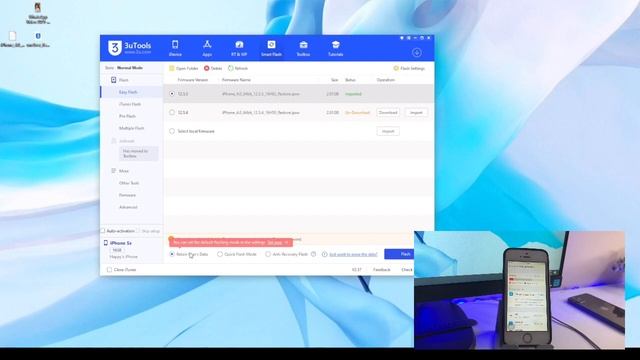Select Quick Flash Mode
The width and height of the screenshot is (640, 360).
pos(220,254)
